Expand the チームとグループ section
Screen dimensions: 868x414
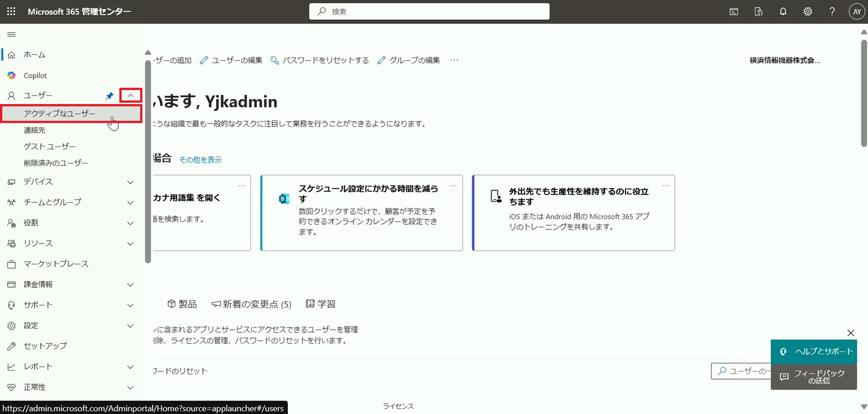coord(130,202)
